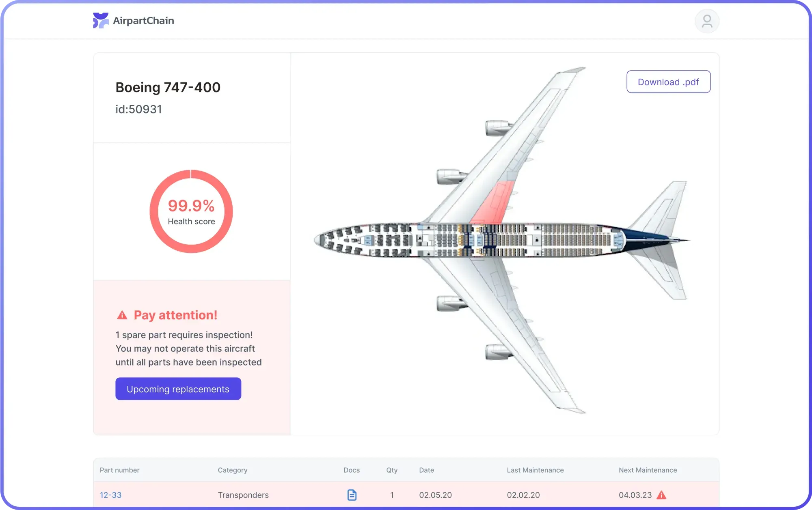
Task: Click the Date column header
Action: click(426, 470)
